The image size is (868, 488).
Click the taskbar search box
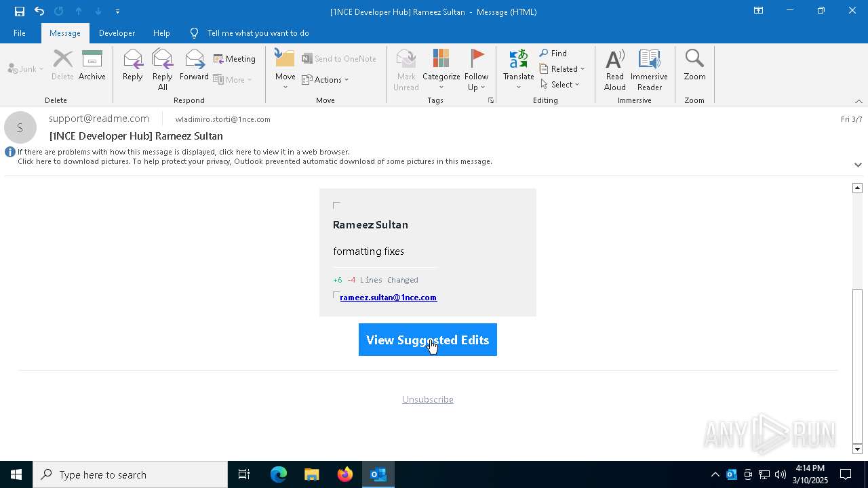pos(130,474)
